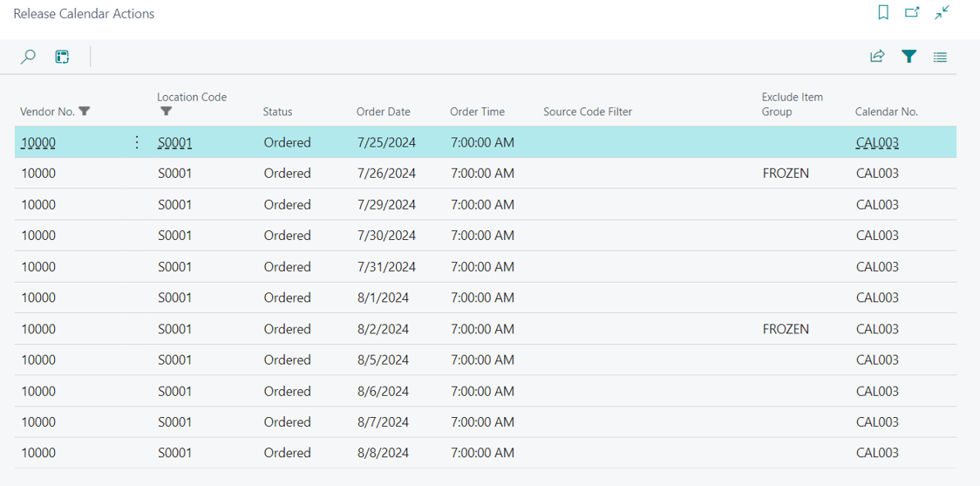Click the bookmark icon
This screenshot has width=980, height=486.
point(883,13)
